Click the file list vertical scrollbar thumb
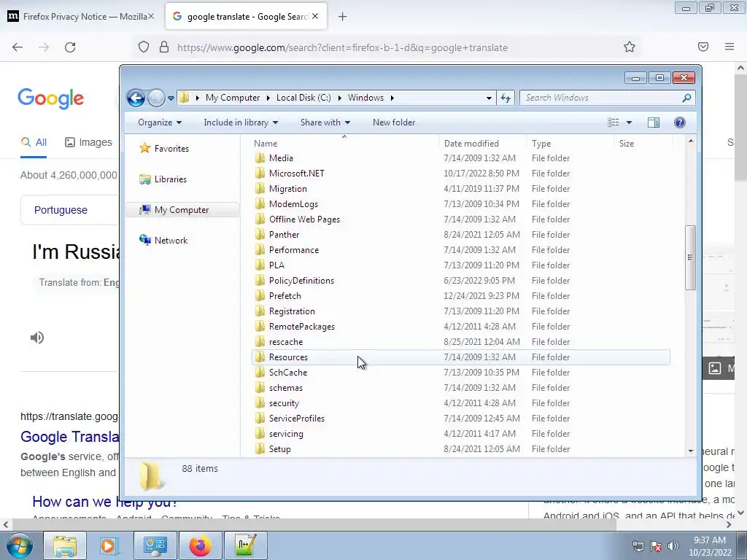 690,257
